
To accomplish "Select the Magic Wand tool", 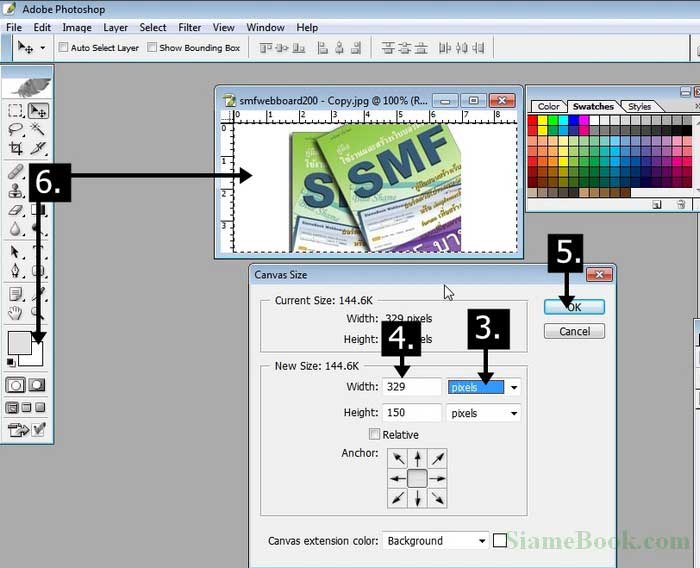I will (38, 129).
